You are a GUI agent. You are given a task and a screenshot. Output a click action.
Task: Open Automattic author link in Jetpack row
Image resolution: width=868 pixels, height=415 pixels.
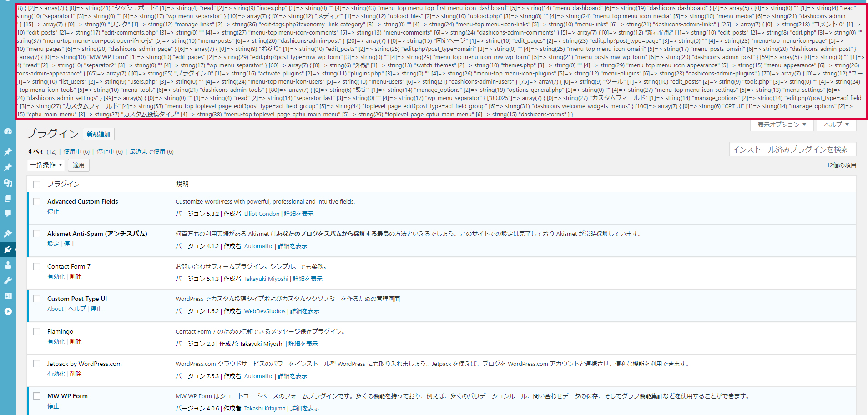[x=259, y=376]
